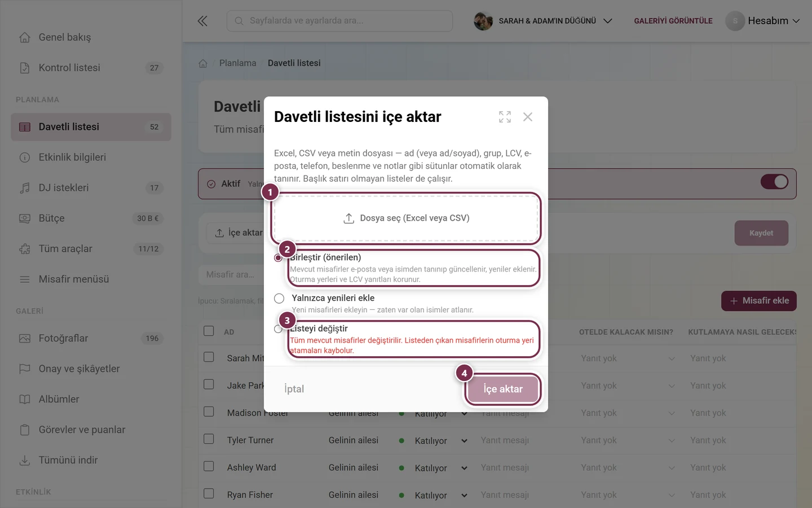Click the Ryan Fisher name cell
This screenshot has height=508, width=812.
250,494
